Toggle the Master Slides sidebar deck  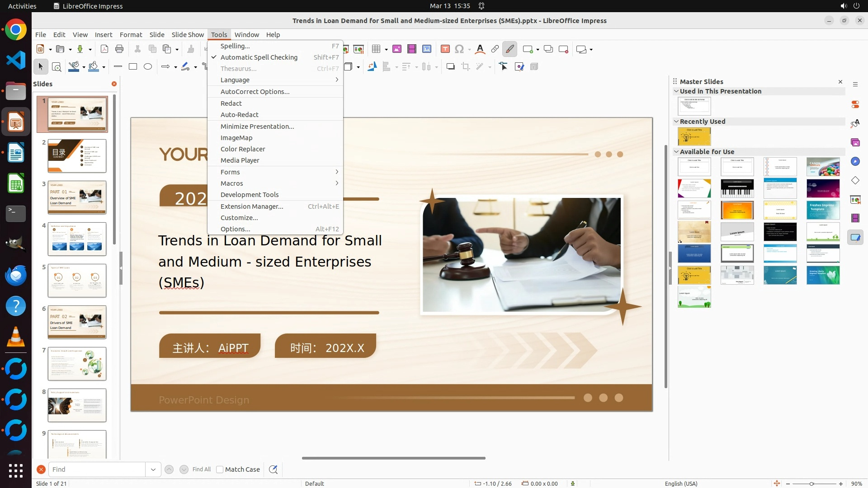[x=855, y=237]
